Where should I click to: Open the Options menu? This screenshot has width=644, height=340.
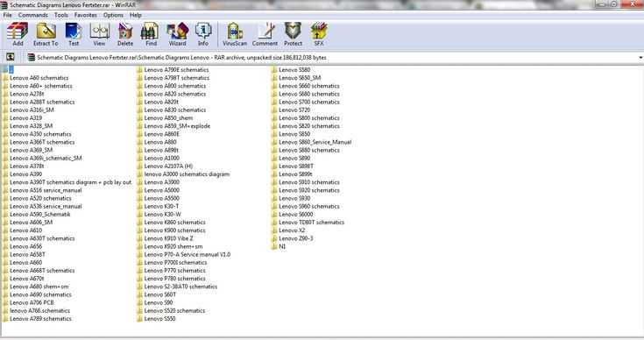113,15
